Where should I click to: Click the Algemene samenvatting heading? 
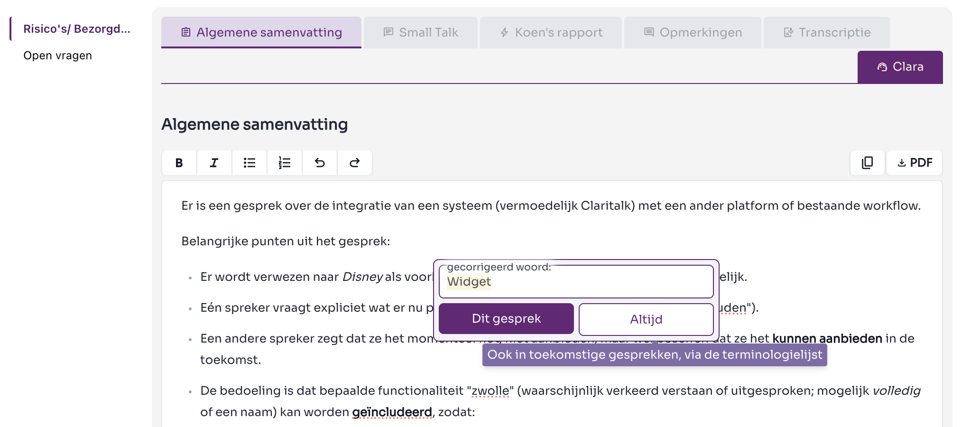click(x=255, y=124)
